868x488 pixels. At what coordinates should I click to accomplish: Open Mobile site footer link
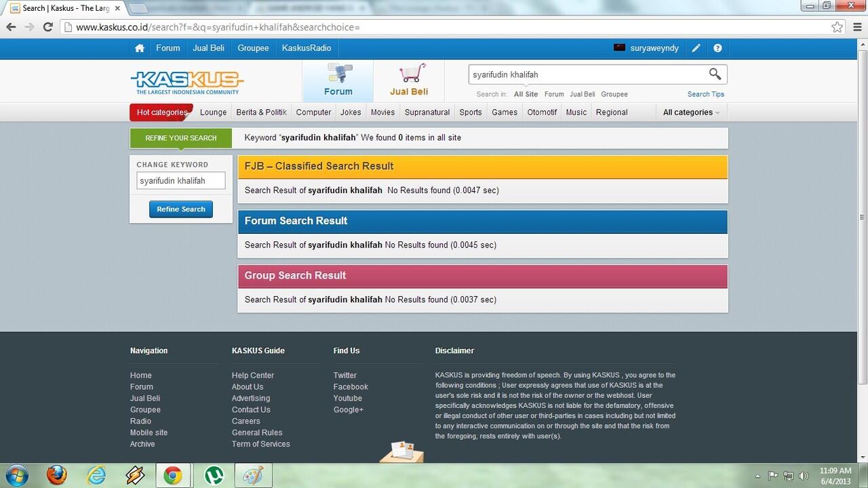tap(149, 432)
